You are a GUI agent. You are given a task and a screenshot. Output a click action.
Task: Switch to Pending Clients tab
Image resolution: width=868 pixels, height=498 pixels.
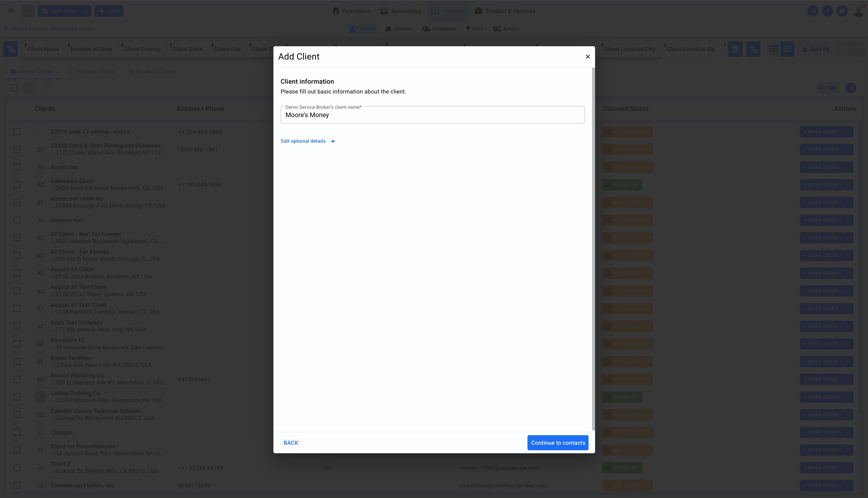tap(91, 72)
